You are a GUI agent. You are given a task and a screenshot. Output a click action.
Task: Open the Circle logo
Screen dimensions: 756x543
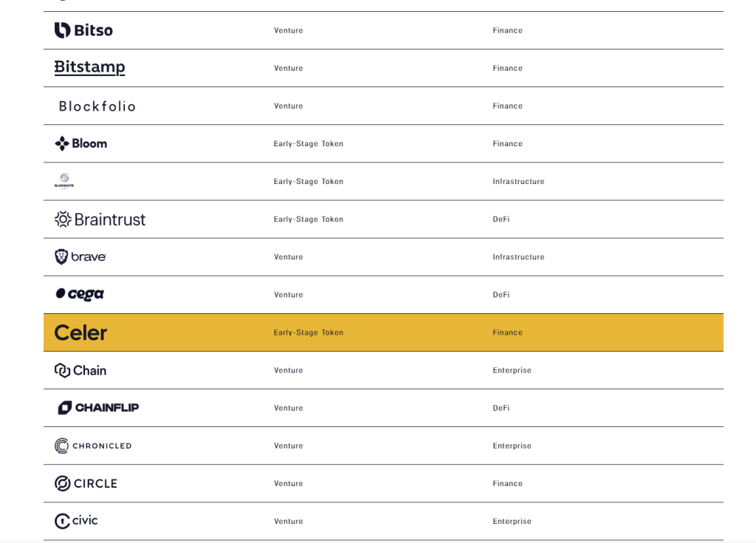pos(86,483)
